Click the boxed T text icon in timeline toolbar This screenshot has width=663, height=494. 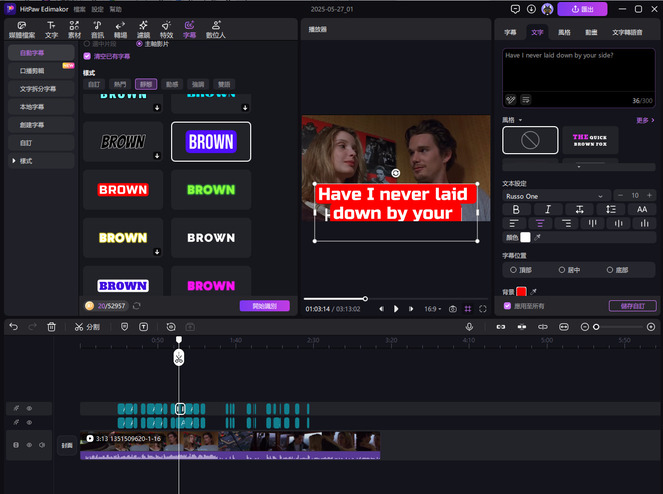click(x=144, y=327)
